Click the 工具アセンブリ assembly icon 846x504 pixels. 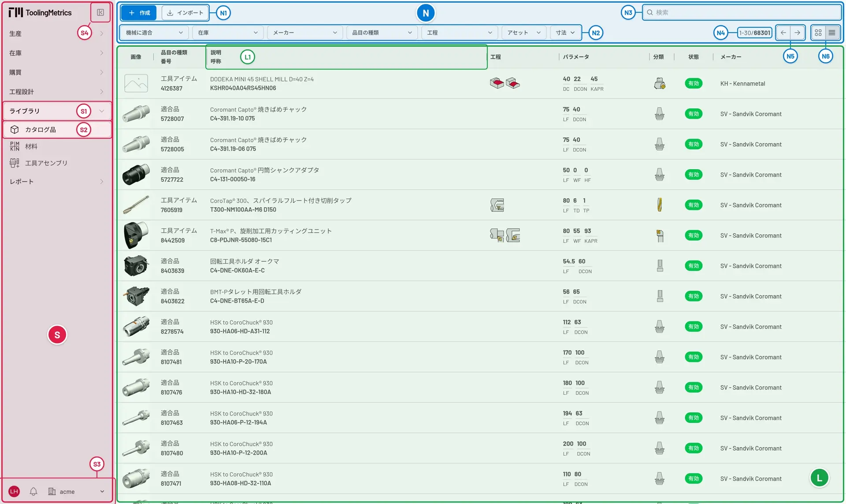[15, 163]
